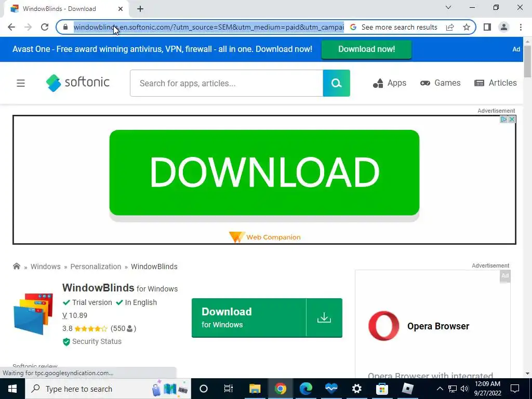Click the Security Status shield link
The height and width of the screenshot is (399, 532).
(92, 342)
